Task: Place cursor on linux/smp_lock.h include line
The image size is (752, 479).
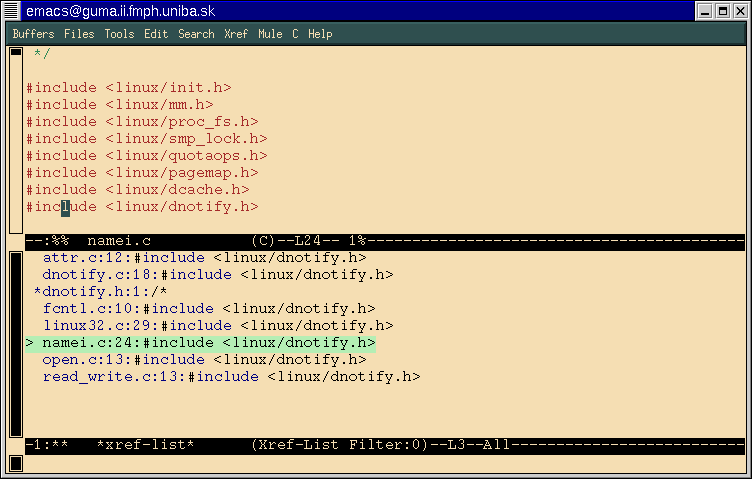Action: 147,139
